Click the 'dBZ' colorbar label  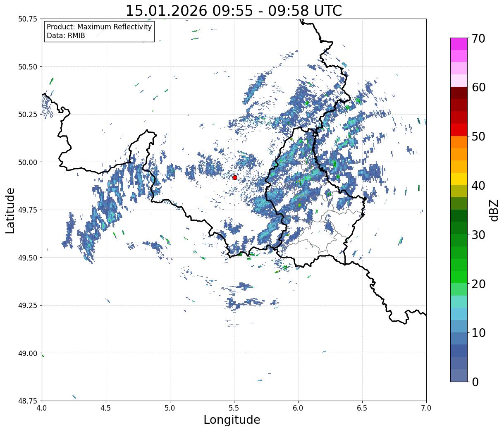point(494,210)
